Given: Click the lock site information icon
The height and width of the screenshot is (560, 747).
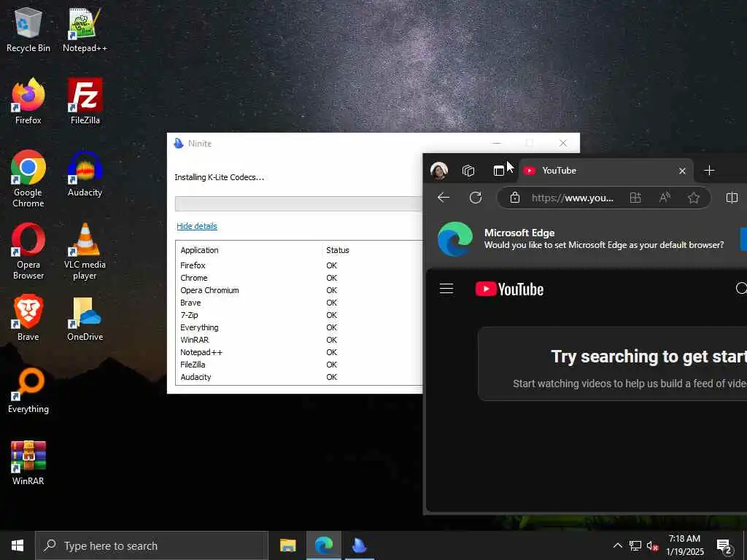Looking at the screenshot, I should pos(514,198).
